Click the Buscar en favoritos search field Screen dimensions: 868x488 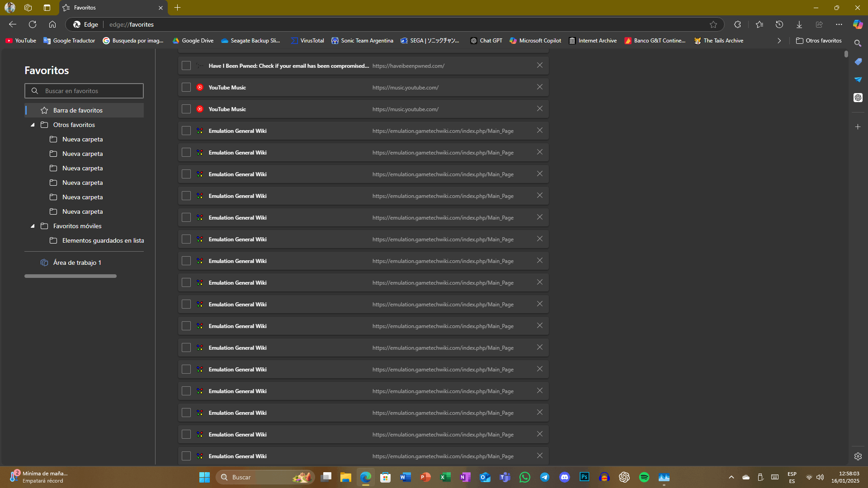84,91
